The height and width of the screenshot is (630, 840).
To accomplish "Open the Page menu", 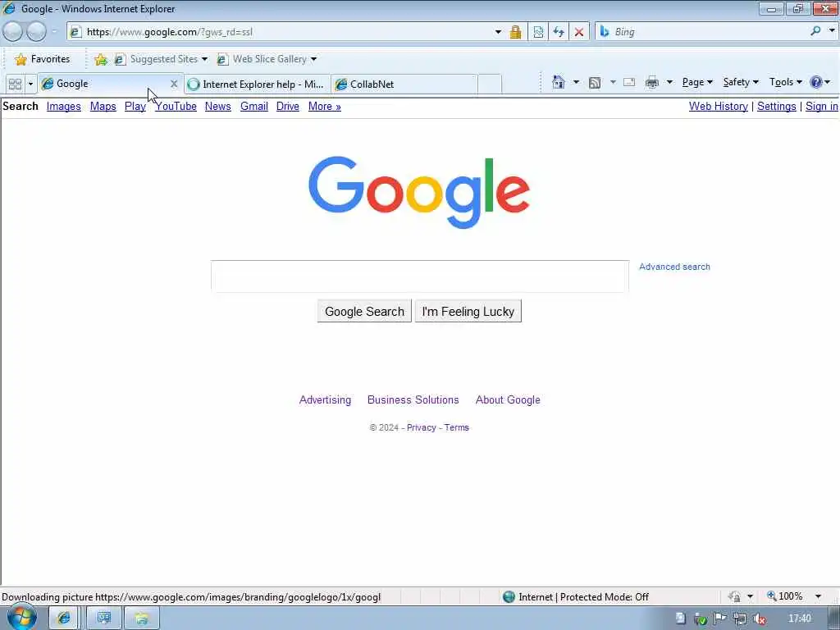I will point(697,82).
